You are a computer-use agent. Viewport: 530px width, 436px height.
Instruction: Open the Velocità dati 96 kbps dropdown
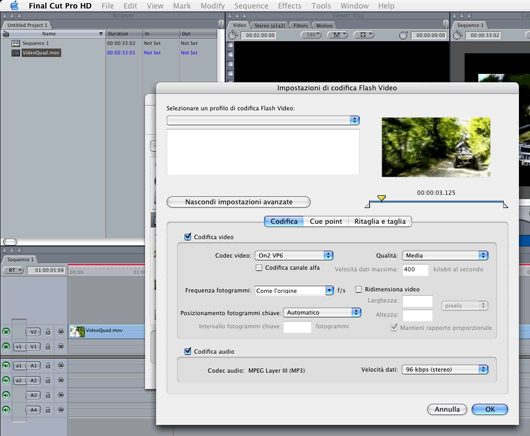tap(445, 369)
